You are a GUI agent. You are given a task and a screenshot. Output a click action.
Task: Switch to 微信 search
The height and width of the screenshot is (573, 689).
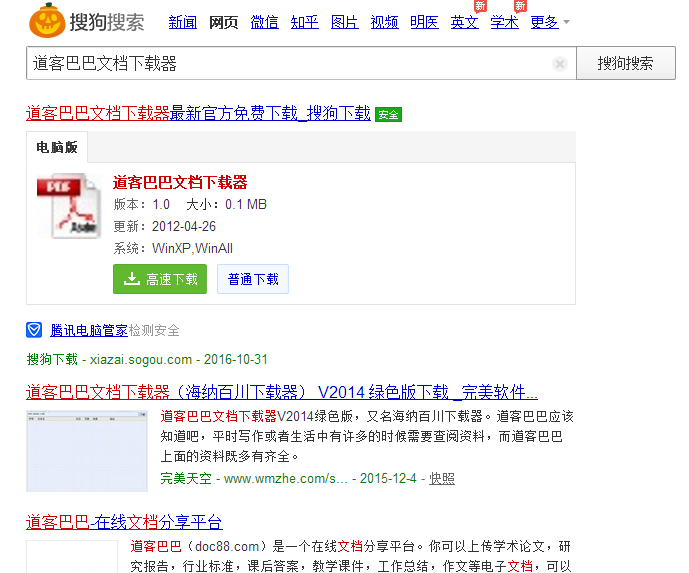[264, 22]
